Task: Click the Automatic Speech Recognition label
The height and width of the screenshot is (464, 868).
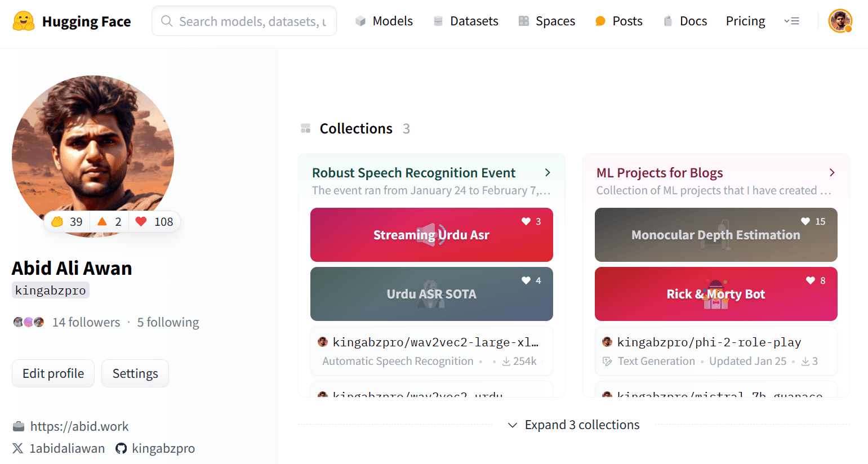Action: click(x=398, y=362)
